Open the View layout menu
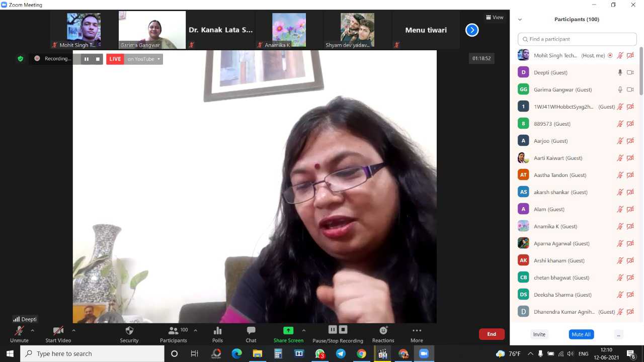644x362 pixels. pos(495,18)
